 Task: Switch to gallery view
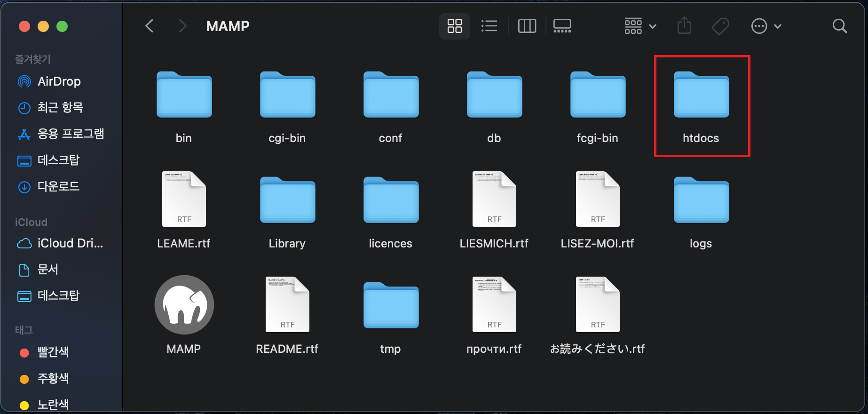[562, 26]
